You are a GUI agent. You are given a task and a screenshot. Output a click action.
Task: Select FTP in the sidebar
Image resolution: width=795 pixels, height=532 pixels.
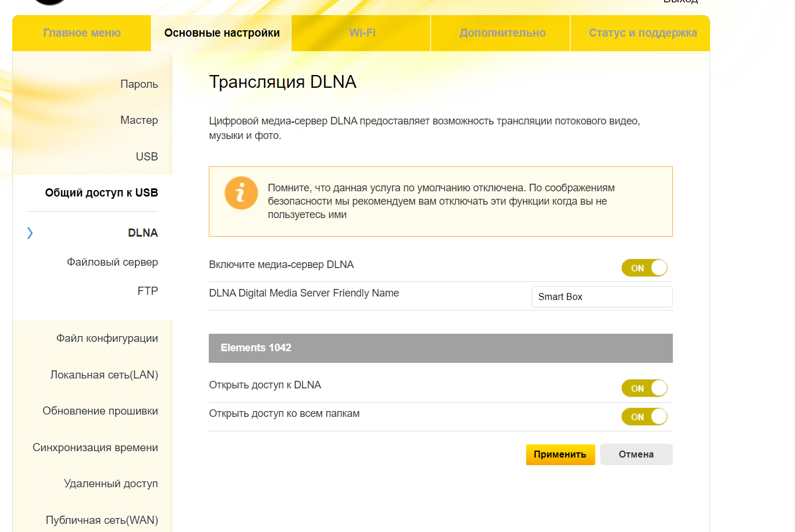point(148,291)
